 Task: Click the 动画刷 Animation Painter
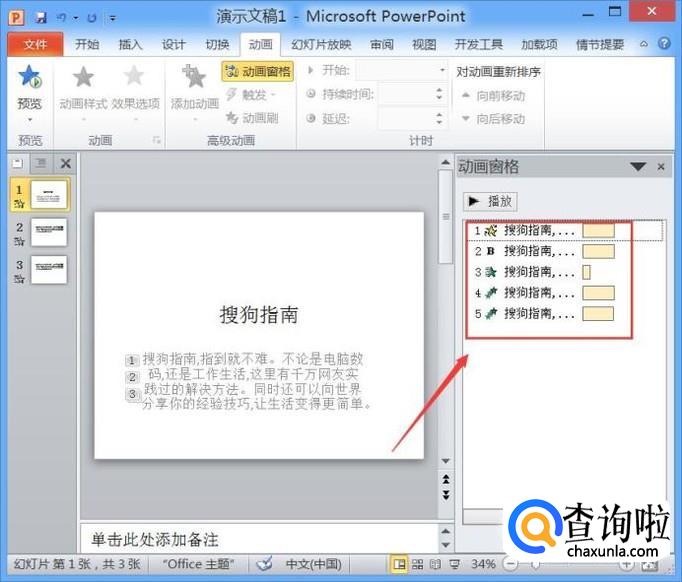pos(252,117)
